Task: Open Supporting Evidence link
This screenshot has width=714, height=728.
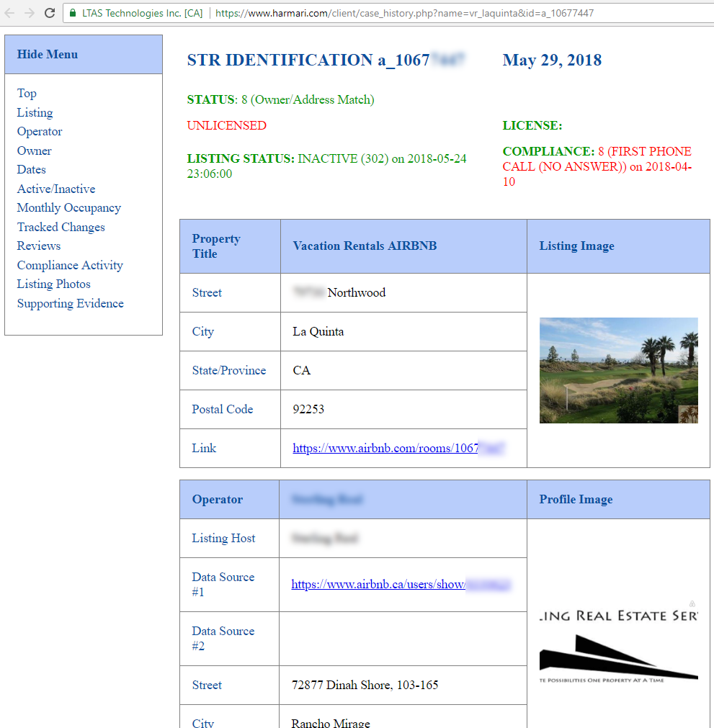Action: pyautogui.click(x=70, y=303)
